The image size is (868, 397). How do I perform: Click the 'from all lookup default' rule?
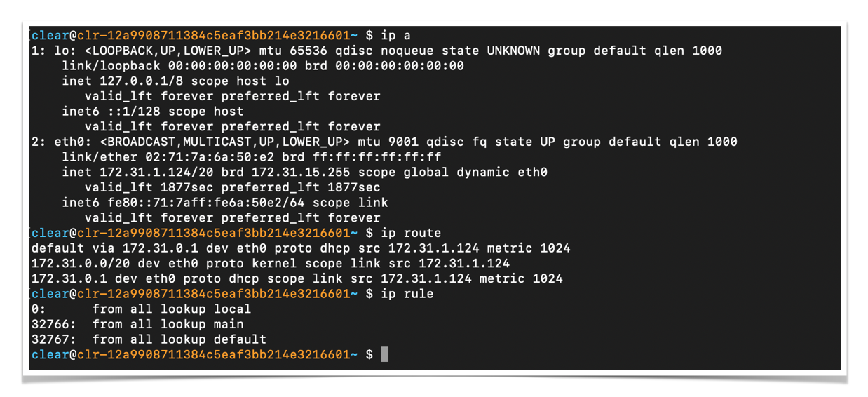point(179,339)
